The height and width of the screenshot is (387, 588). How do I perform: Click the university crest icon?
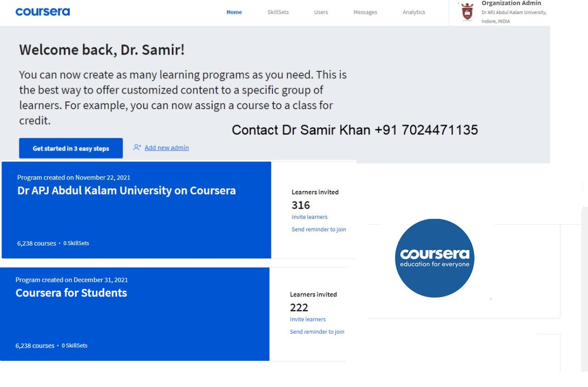[468, 12]
